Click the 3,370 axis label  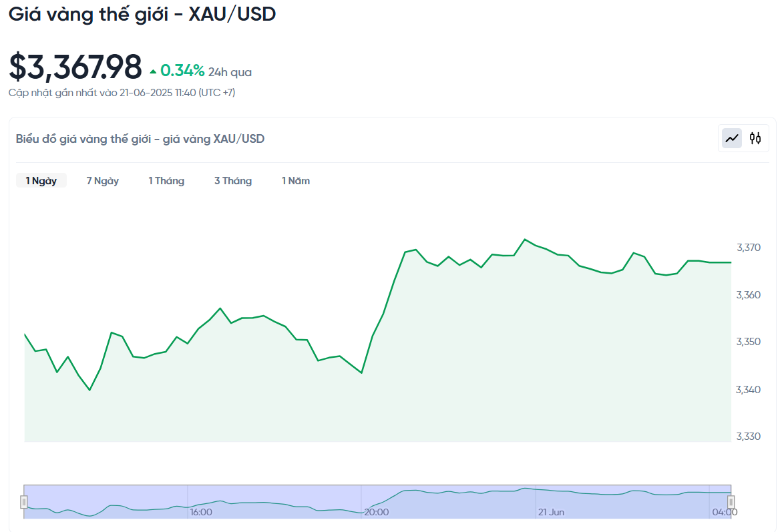[748, 248]
